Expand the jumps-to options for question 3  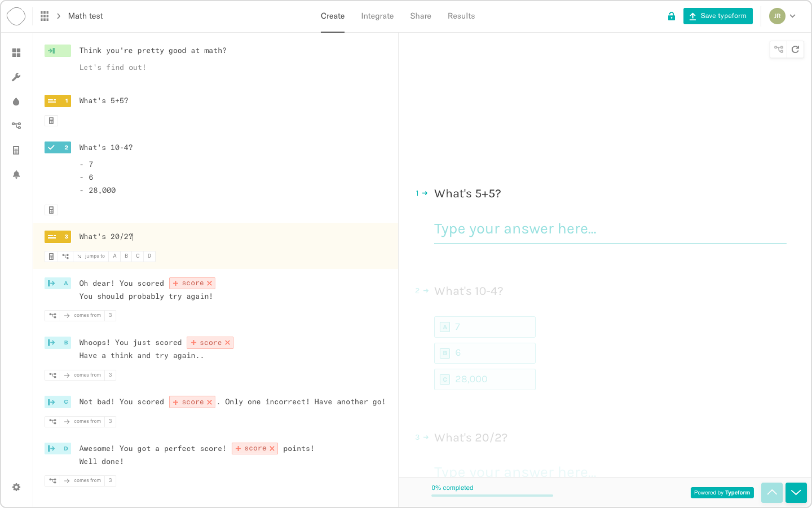91,256
